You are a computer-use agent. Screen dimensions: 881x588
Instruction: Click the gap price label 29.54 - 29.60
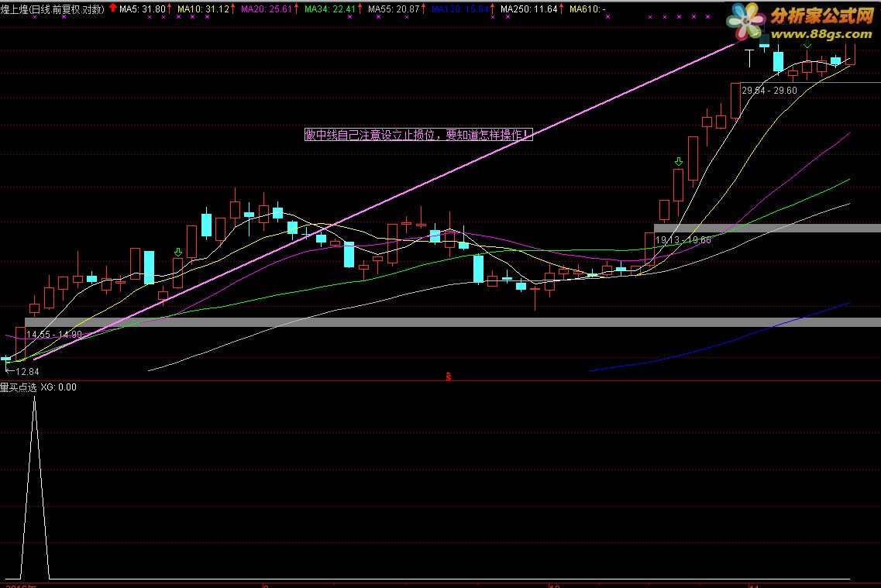coord(769,91)
